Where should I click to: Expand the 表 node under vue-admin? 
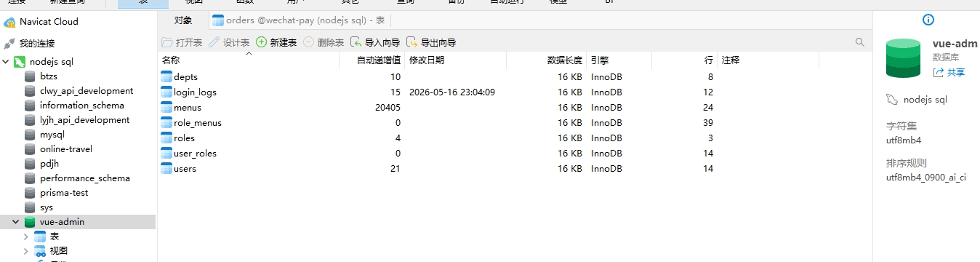tap(26, 237)
